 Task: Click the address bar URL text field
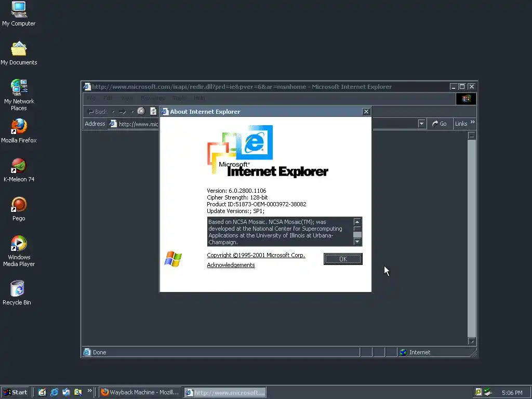pyautogui.click(x=267, y=124)
